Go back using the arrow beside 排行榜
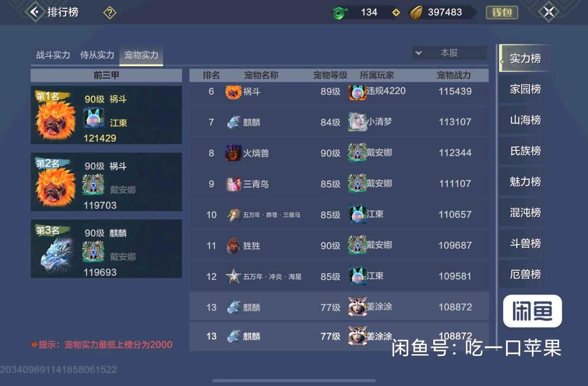 click(35, 12)
